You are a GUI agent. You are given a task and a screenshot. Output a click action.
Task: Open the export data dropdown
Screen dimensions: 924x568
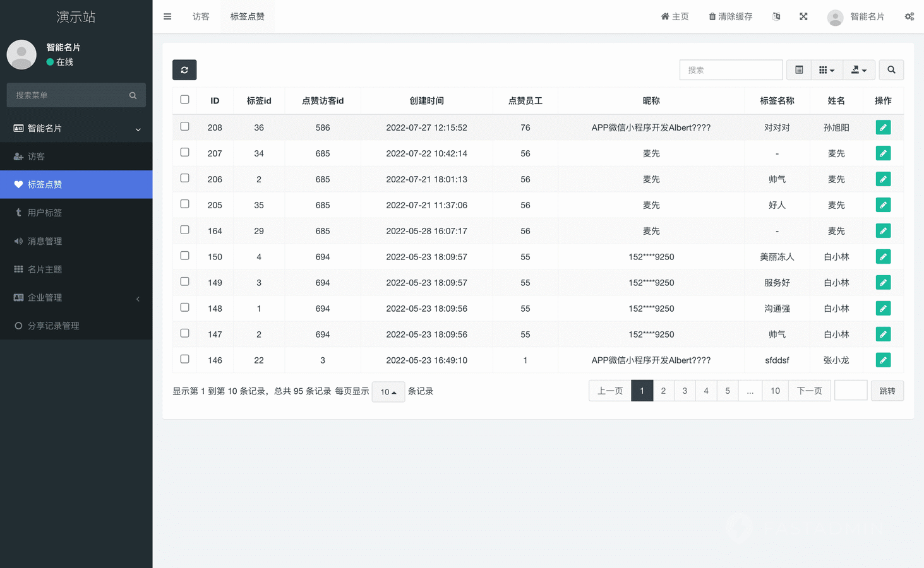tap(859, 70)
